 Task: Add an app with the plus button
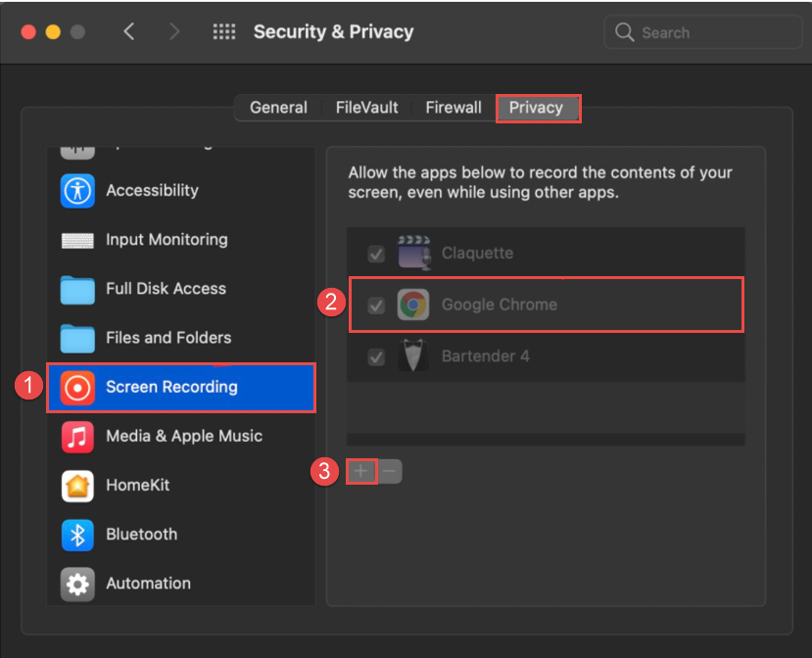tap(361, 471)
